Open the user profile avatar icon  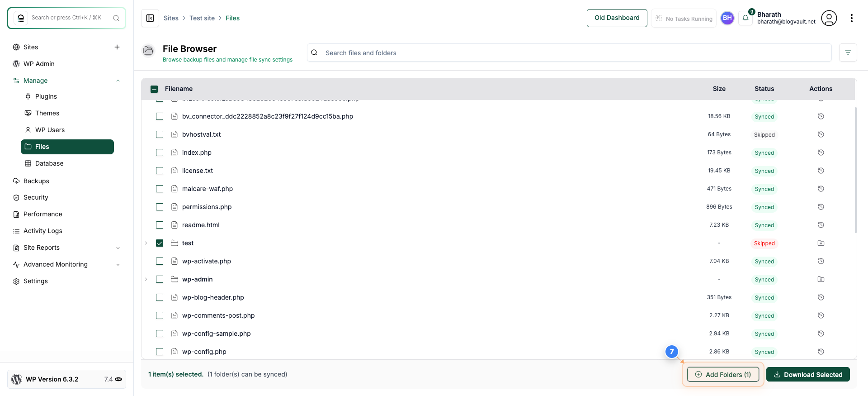[829, 18]
